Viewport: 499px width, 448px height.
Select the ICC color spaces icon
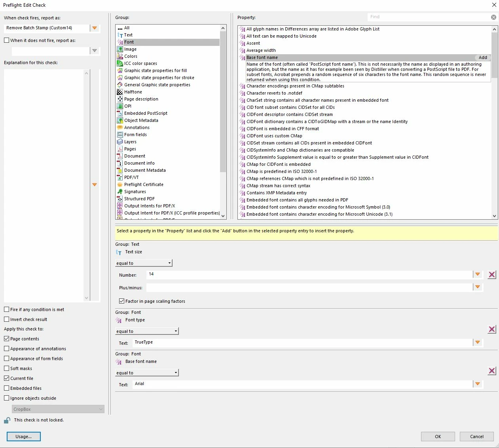[120, 64]
